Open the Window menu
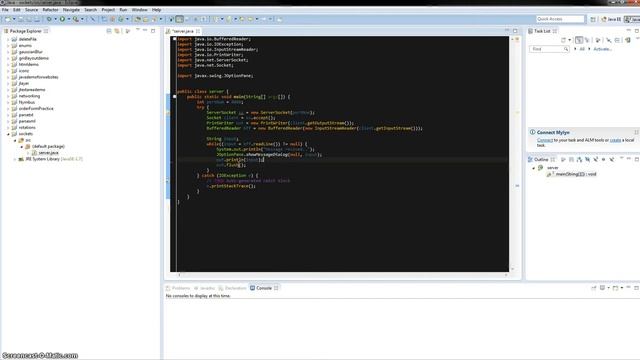Image resolution: width=640 pixels, height=360 pixels. (140, 10)
